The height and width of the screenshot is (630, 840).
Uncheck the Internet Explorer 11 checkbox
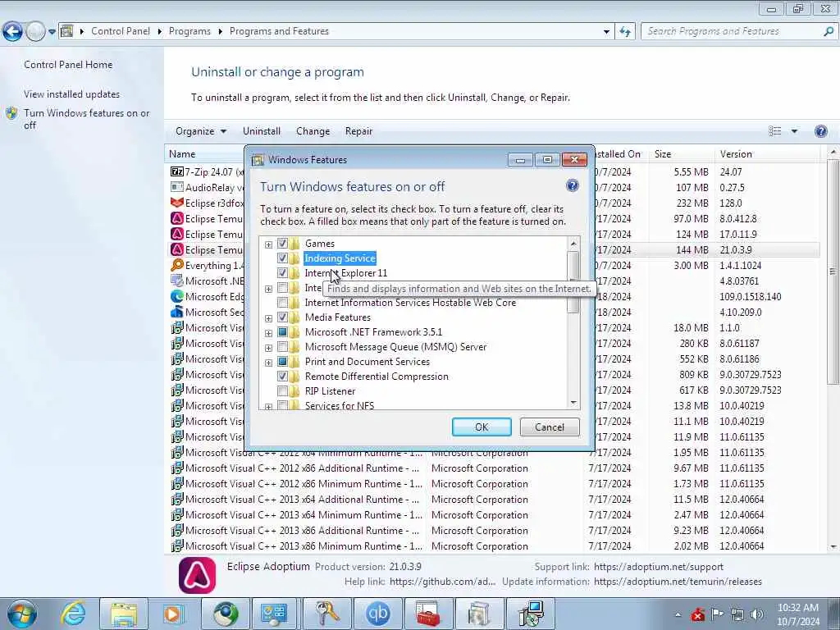282,273
